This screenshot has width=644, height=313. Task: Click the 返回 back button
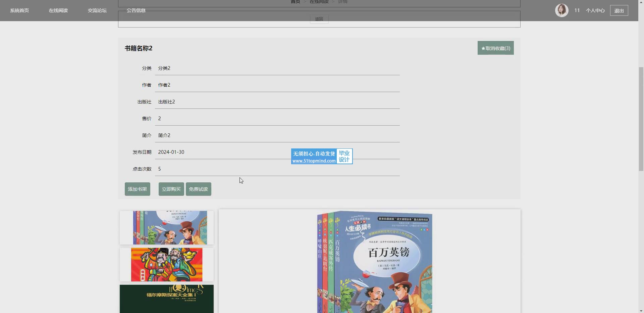pos(319,19)
